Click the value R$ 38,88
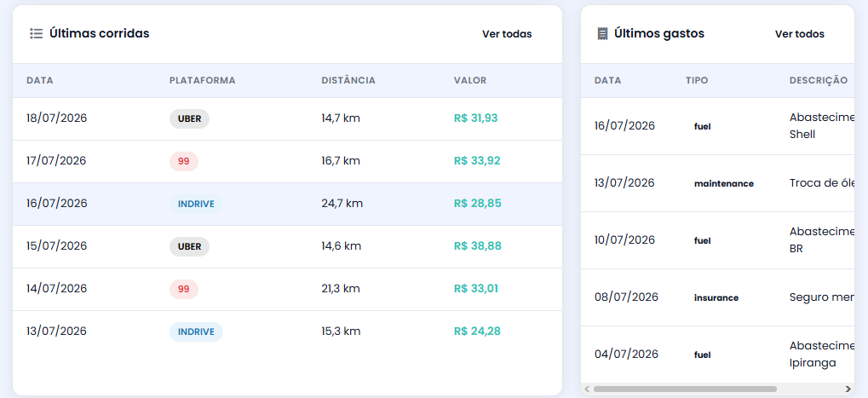The width and height of the screenshot is (868, 398). (477, 245)
